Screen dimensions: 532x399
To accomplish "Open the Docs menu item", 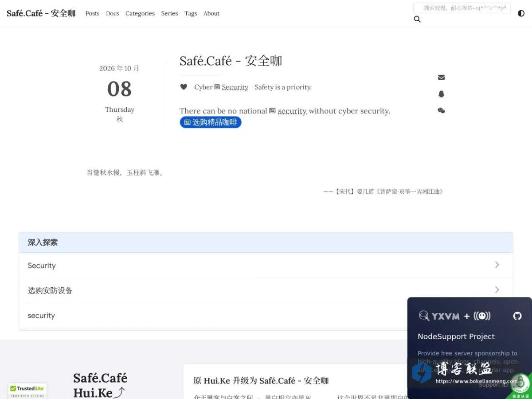I will click(112, 13).
